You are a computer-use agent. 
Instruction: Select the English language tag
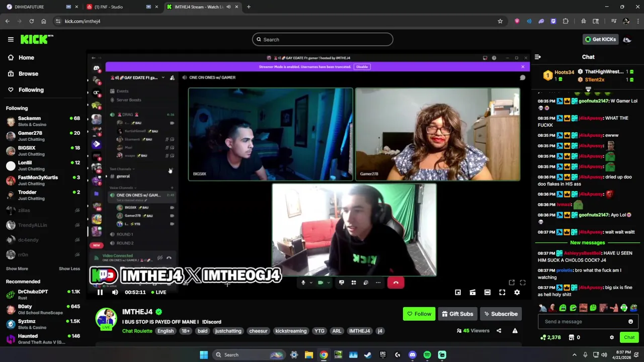(x=165, y=331)
